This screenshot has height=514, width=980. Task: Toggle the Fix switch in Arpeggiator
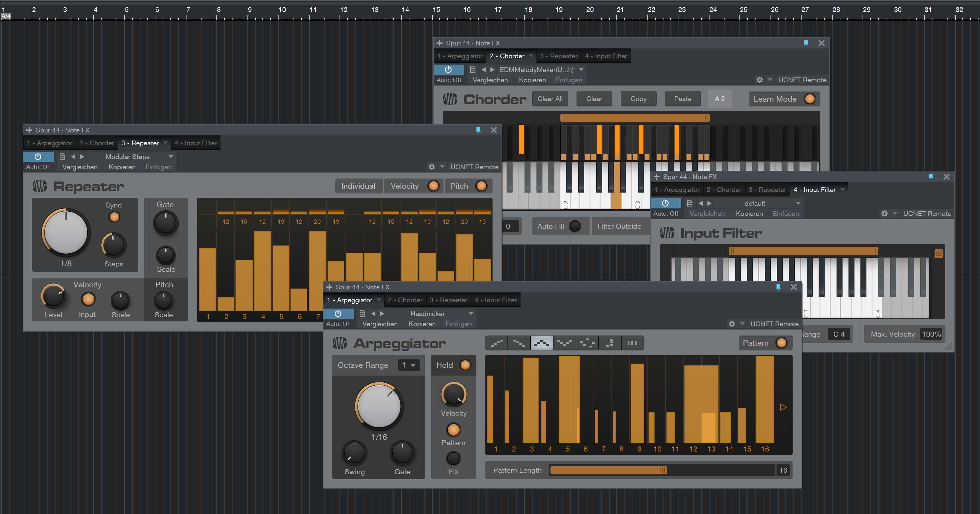(453, 458)
